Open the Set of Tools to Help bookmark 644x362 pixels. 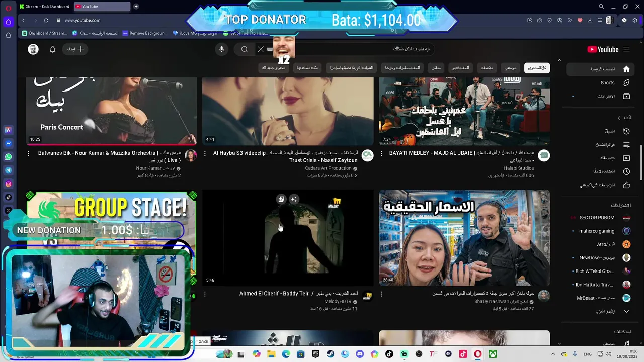[x=246, y=33]
